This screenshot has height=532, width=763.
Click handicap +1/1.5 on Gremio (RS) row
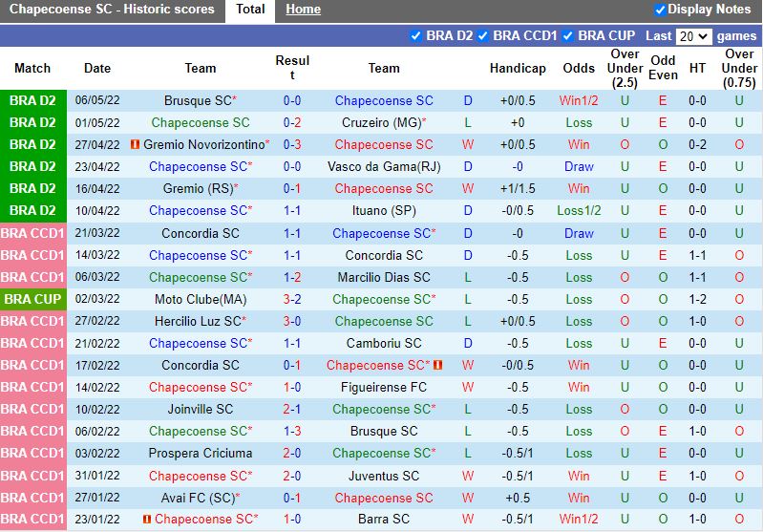518,189
